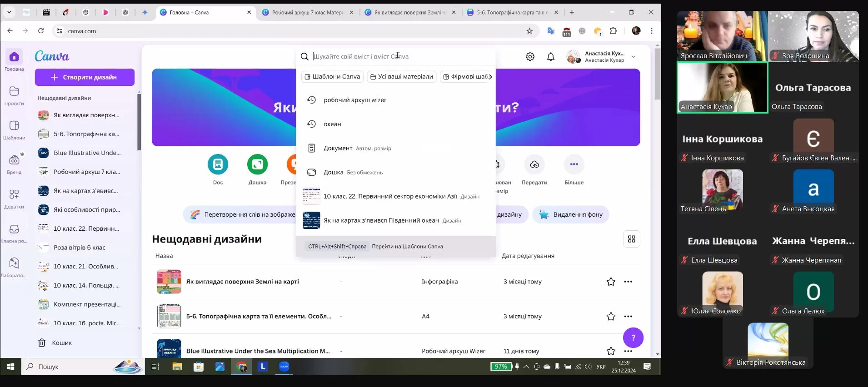This screenshot has width=868, height=387.
Task: Open the Головна home sidebar icon
Action: point(14,60)
